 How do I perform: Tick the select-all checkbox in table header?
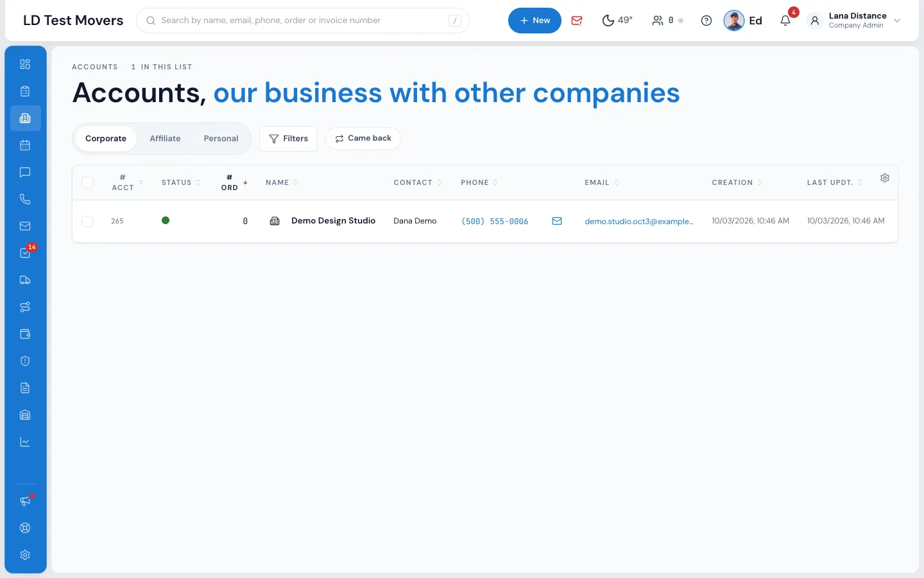[x=87, y=182]
